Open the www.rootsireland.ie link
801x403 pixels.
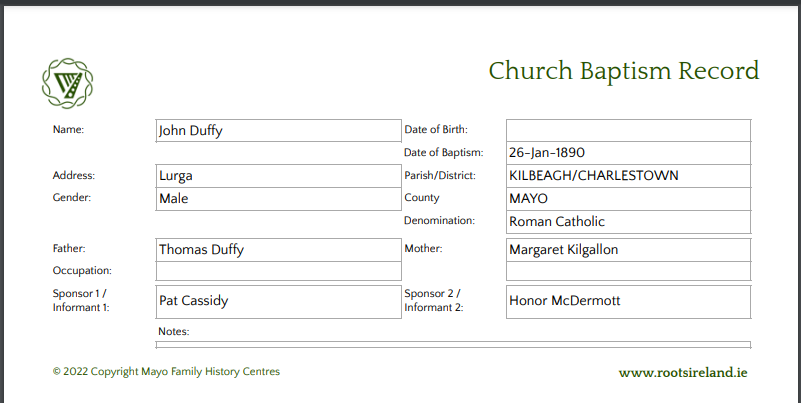click(x=682, y=372)
